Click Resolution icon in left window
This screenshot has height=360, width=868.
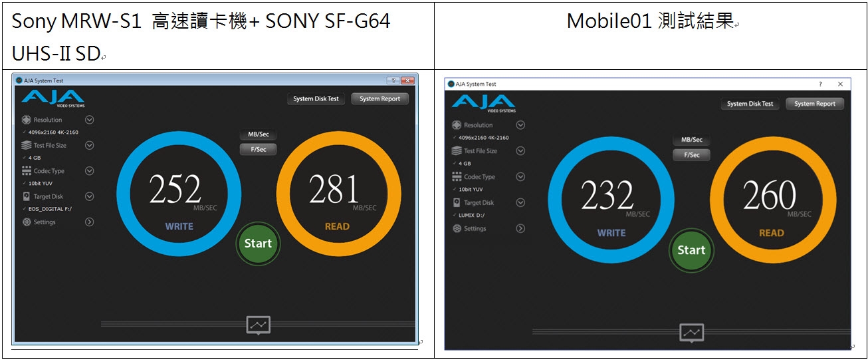[x=26, y=120]
